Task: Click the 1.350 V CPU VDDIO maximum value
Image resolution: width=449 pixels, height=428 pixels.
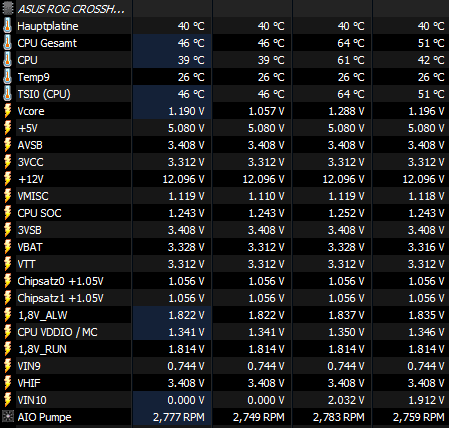Action: click(x=346, y=332)
